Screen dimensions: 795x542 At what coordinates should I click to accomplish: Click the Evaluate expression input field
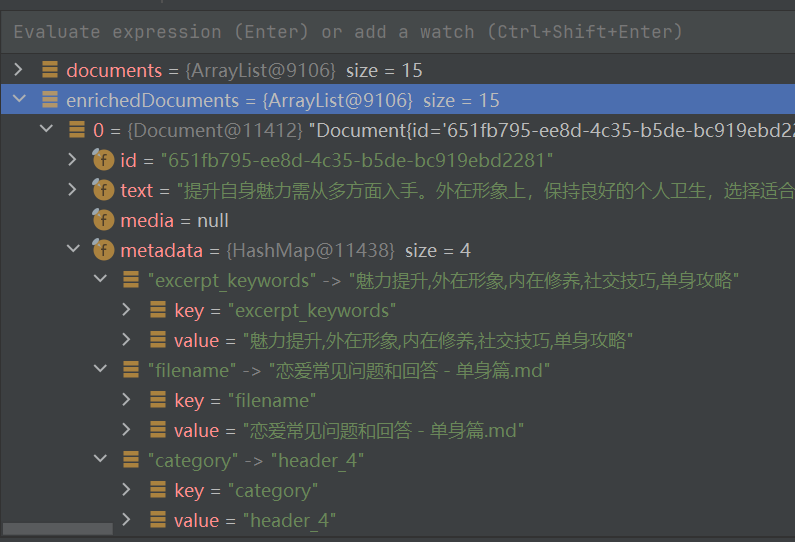(x=398, y=32)
